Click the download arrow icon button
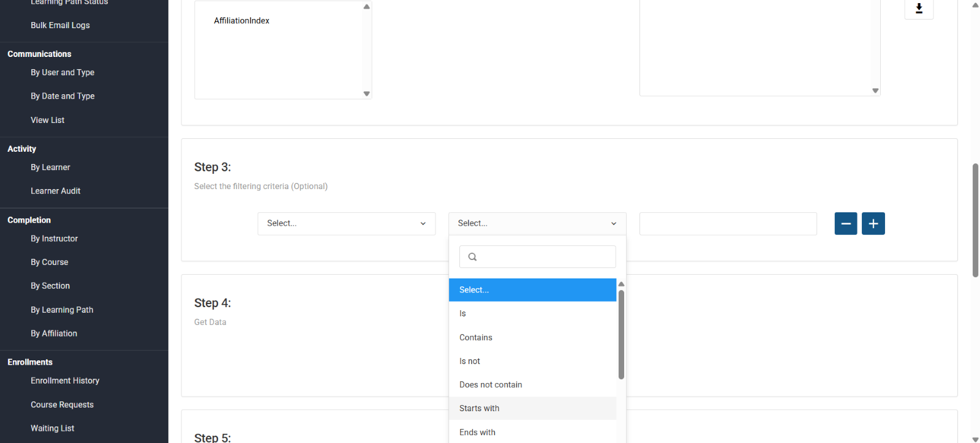Viewport: 980px width, 443px height. pyautogui.click(x=919, y=9)
